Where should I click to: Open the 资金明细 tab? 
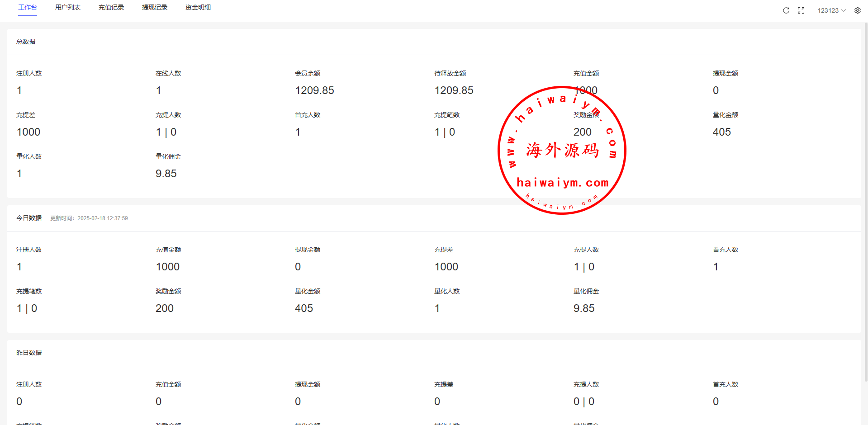tap(198, 8)
